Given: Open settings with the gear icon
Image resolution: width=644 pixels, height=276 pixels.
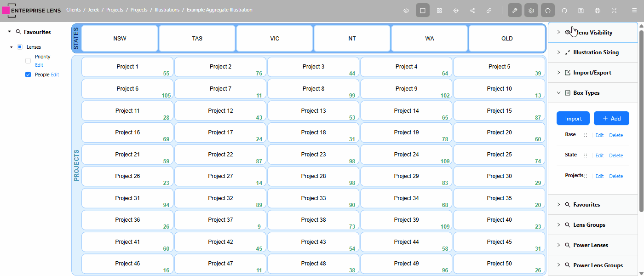Looking at the screenshot, I should click(x=531, y=11).
